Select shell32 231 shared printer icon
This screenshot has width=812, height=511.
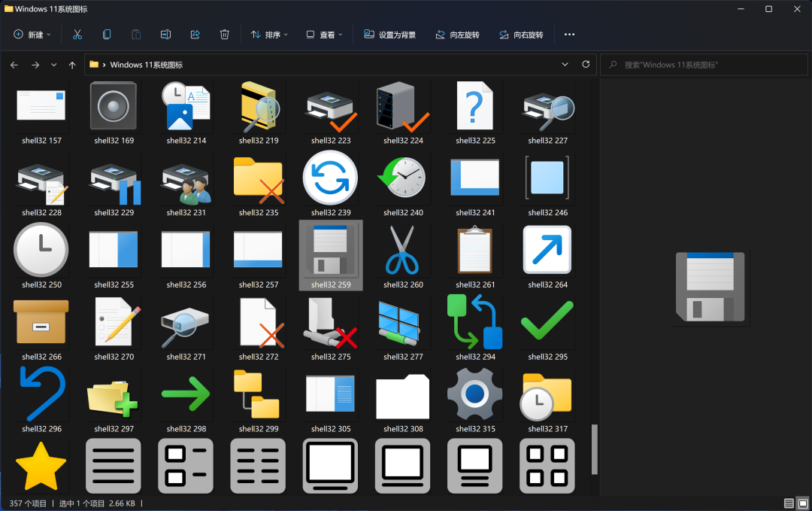coord(186,184)
